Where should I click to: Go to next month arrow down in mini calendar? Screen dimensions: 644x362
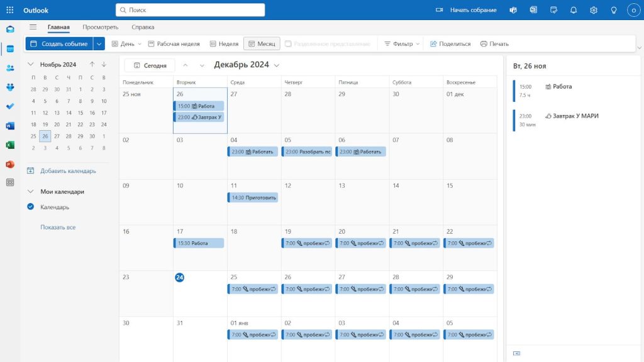pos(104,65)
